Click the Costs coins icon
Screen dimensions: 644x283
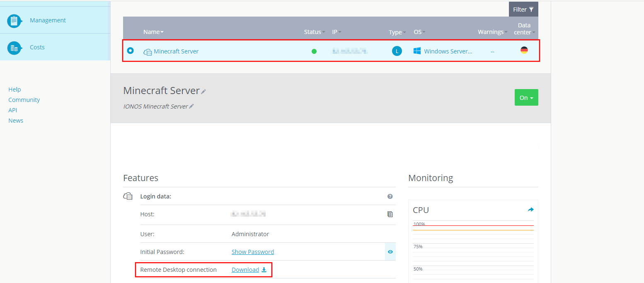15,48
